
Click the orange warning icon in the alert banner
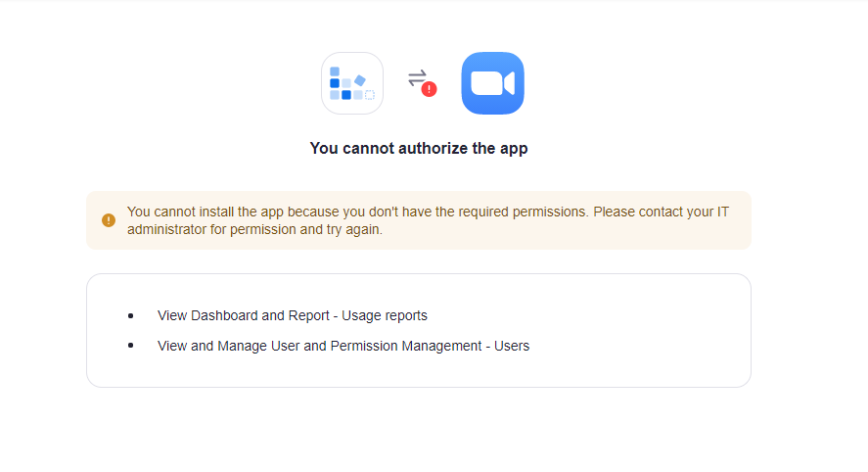pyautogui.click(x=109, y=220)
